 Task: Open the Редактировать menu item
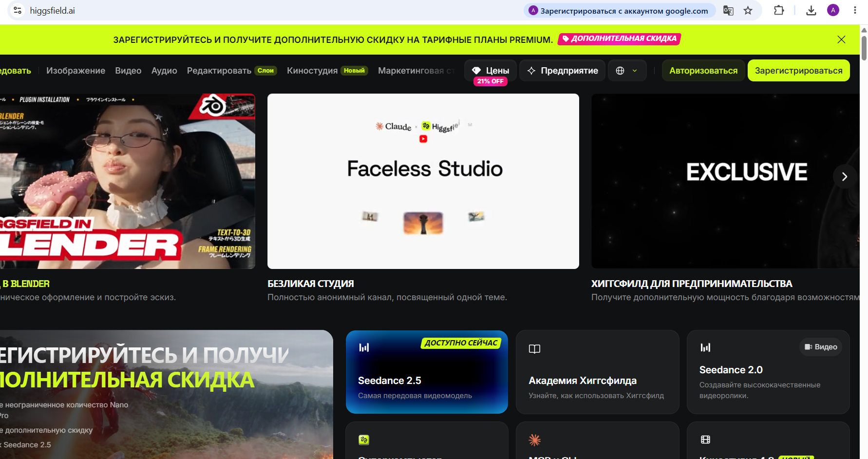click(x=219, y=71)
